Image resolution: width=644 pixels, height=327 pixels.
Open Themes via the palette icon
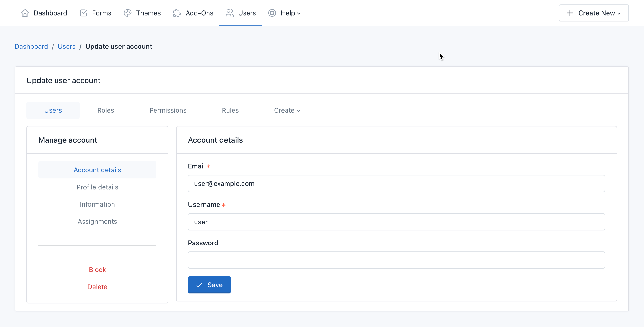point(127,13)
